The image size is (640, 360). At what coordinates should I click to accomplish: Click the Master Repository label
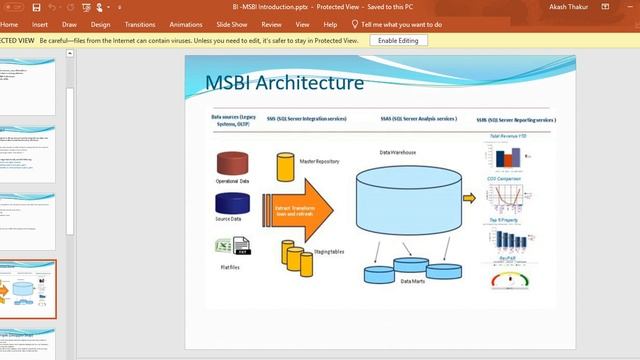point(320,162)
